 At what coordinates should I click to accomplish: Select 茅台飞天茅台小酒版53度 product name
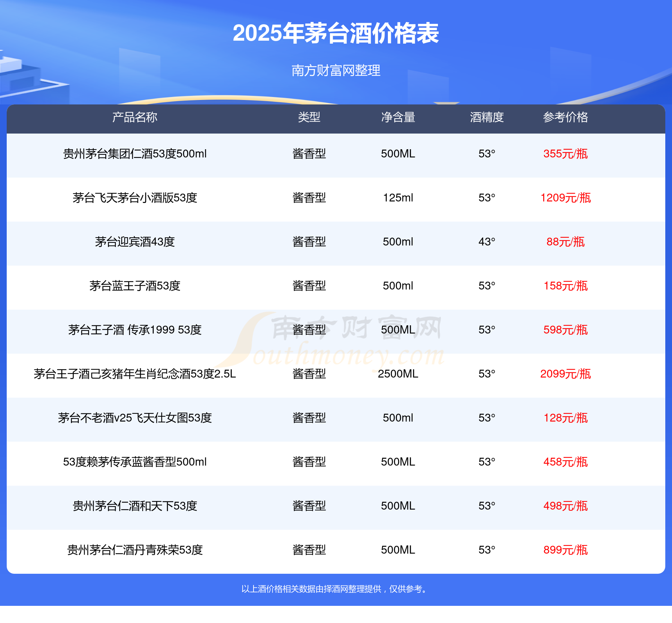[135, 198]
